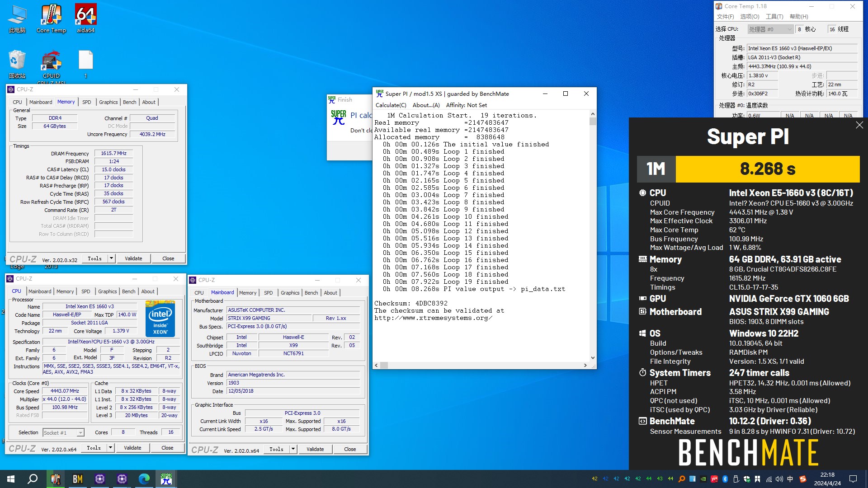
Task: Open the aida64 desktop icon
Action: pos(85,19)
